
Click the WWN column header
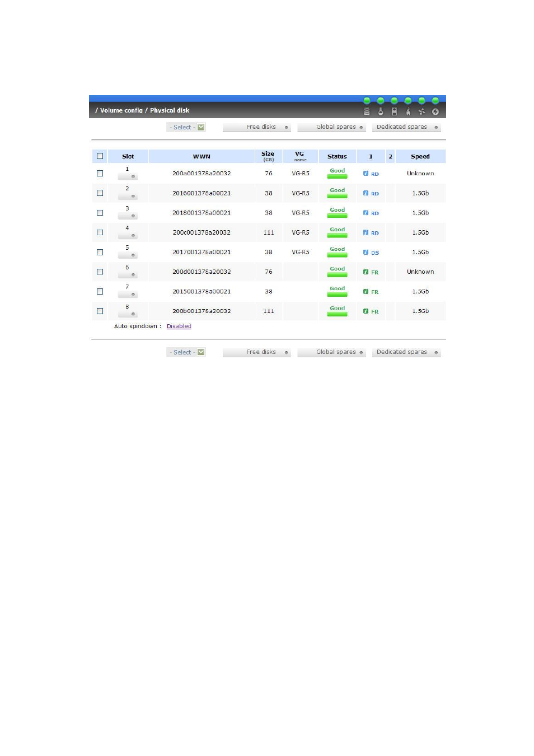click(x=202, y=157)
